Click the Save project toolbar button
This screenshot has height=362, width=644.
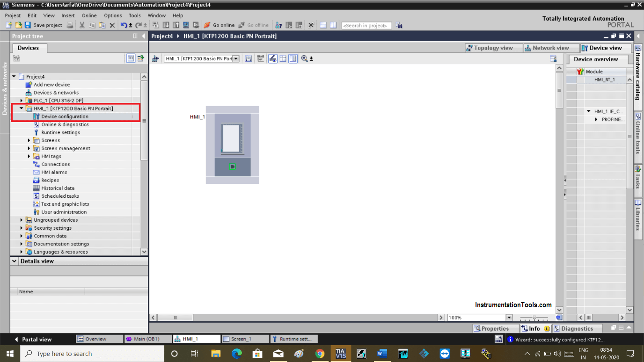44,25
